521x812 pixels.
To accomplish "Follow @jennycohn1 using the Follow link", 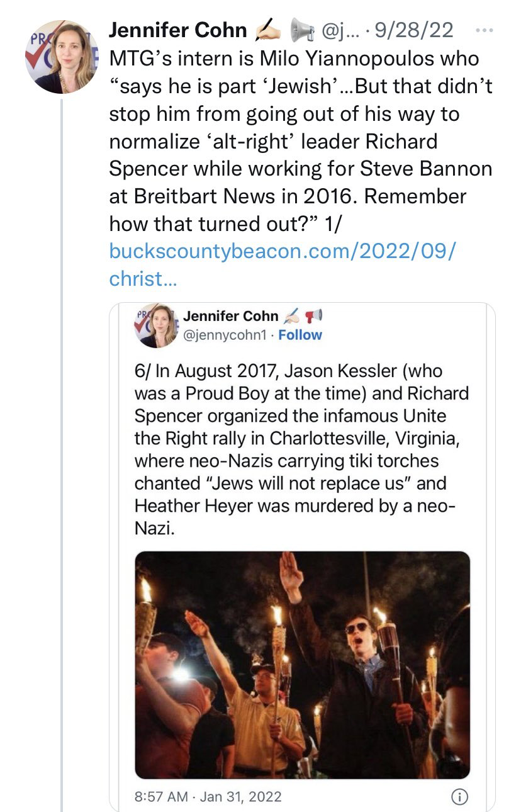I will click(300, 335).
